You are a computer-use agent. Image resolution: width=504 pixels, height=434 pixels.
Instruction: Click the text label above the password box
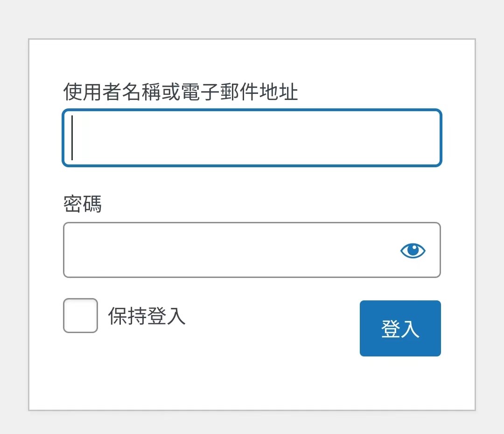point(83,204)
